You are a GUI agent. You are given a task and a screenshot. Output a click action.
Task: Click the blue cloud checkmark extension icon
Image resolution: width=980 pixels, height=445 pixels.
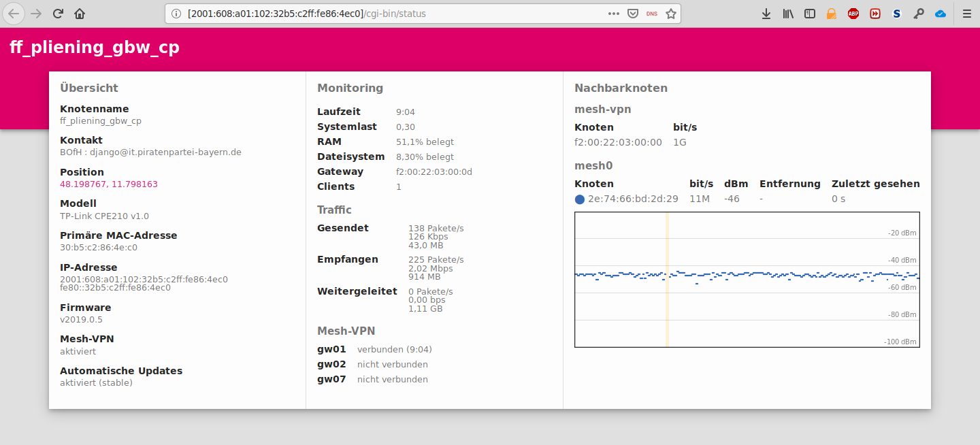click(x=941, y=14)
